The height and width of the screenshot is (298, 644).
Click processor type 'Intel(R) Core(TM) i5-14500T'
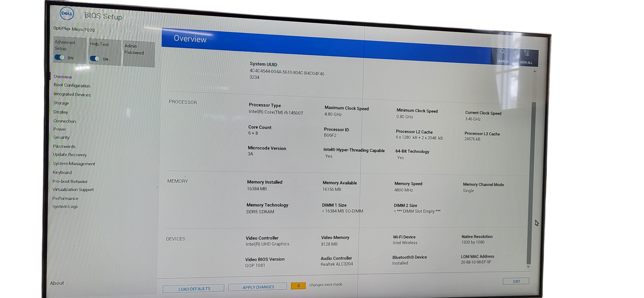pyautogui.click(x=276, y=112)
